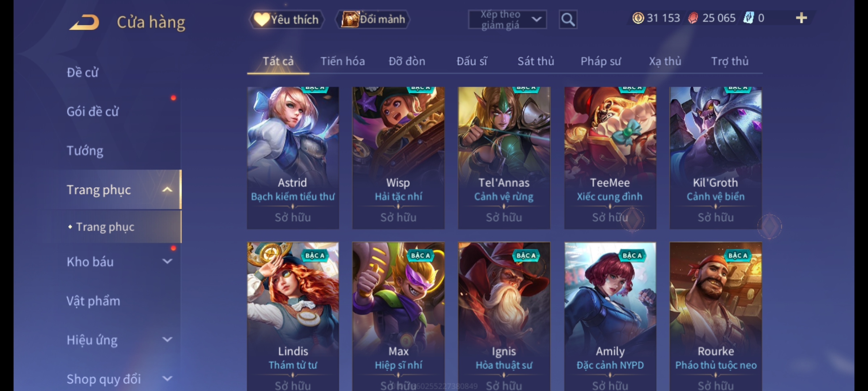868x391 pixels.
Task: Click the plus icon to add currency
Action: pos(801,18)
